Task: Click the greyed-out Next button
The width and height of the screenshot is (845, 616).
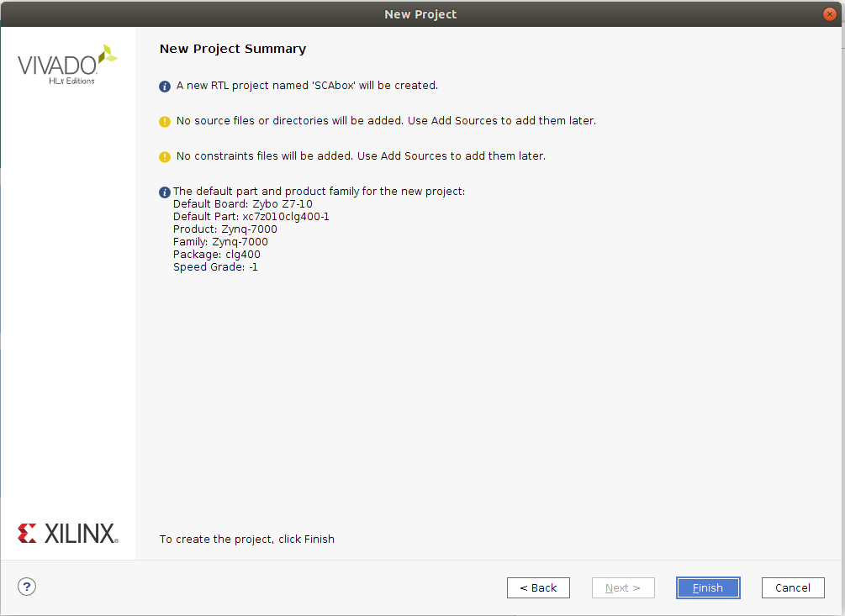Action: pos(622,587)
